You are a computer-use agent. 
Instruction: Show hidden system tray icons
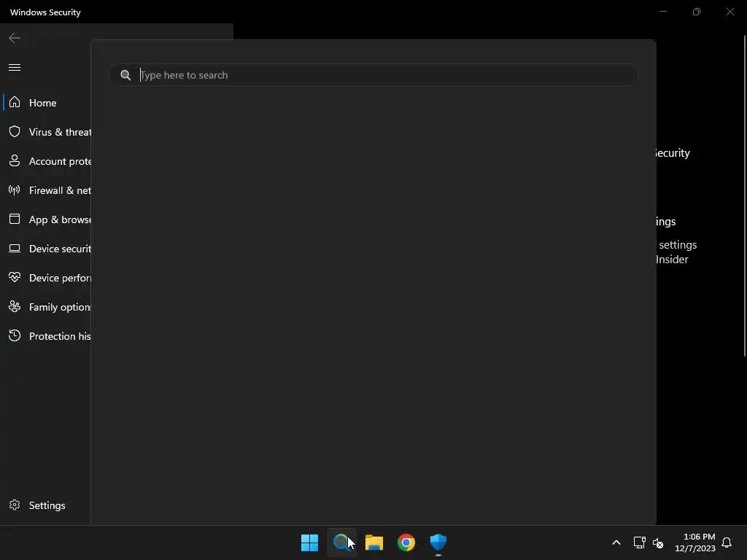point(616,542)
